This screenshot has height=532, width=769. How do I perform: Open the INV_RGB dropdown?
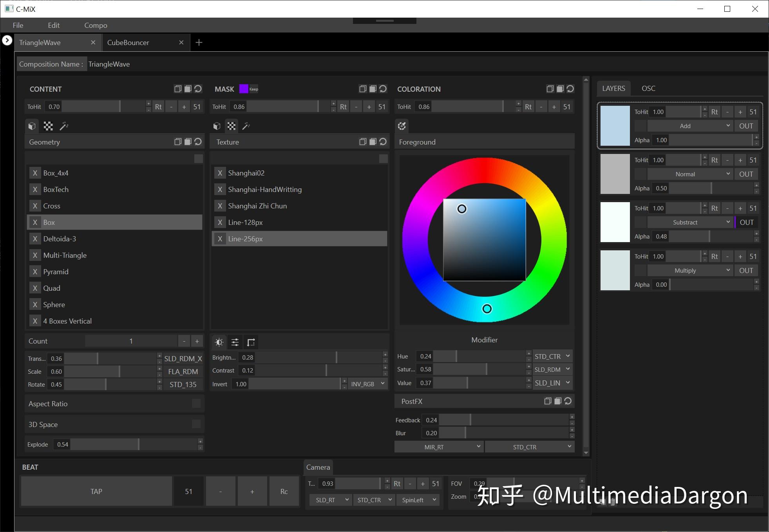click(366, 384)
